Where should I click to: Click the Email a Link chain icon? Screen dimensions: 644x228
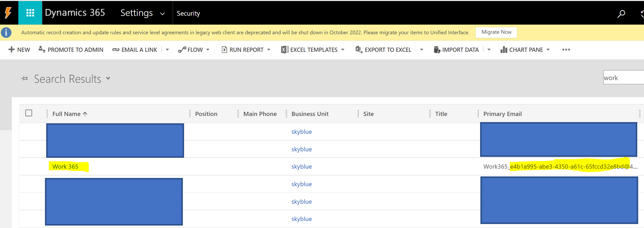116,50
